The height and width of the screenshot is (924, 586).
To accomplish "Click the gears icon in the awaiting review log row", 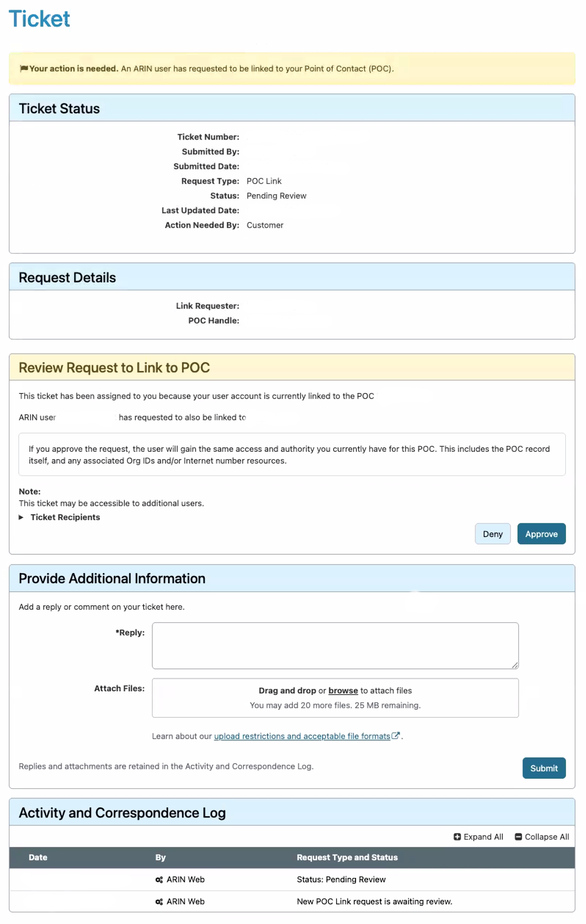I will click(x=159, y=902).
